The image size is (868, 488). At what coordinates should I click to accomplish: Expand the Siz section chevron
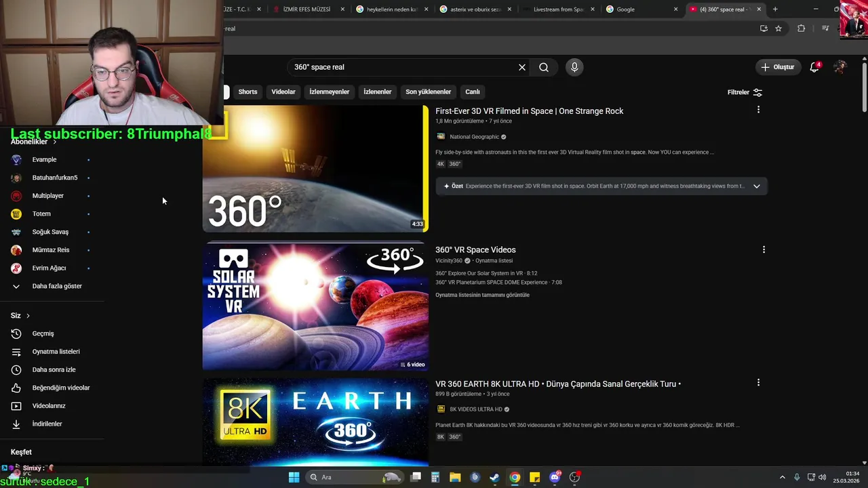(28, 316)
